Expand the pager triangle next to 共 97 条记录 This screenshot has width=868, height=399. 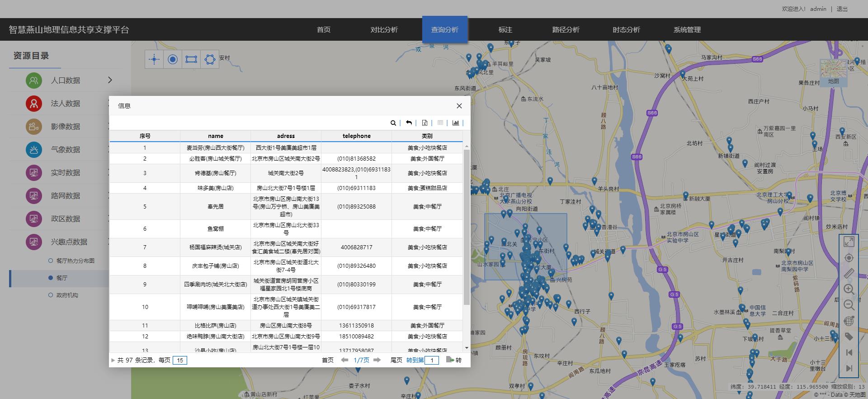113,361
